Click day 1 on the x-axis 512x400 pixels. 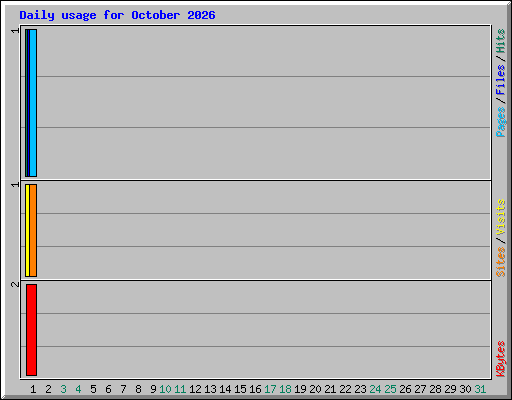coord(33,389)
